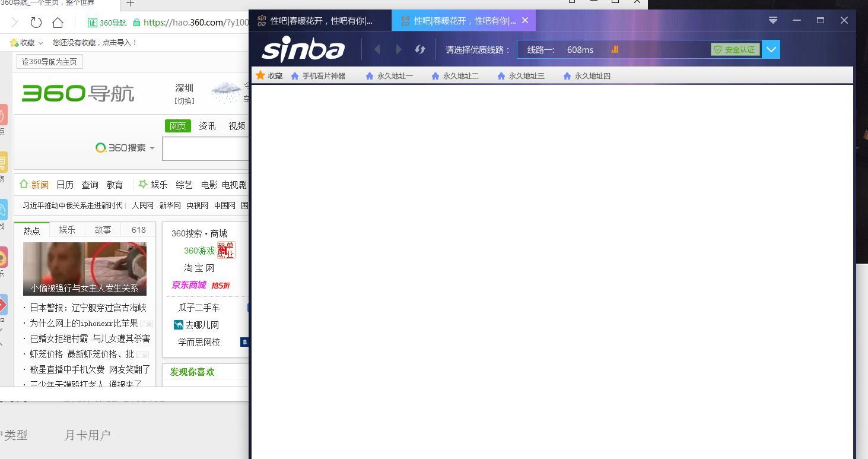Go to home page in 360 browser
This screenshot has height=459, width=868.
coord(58,23)
